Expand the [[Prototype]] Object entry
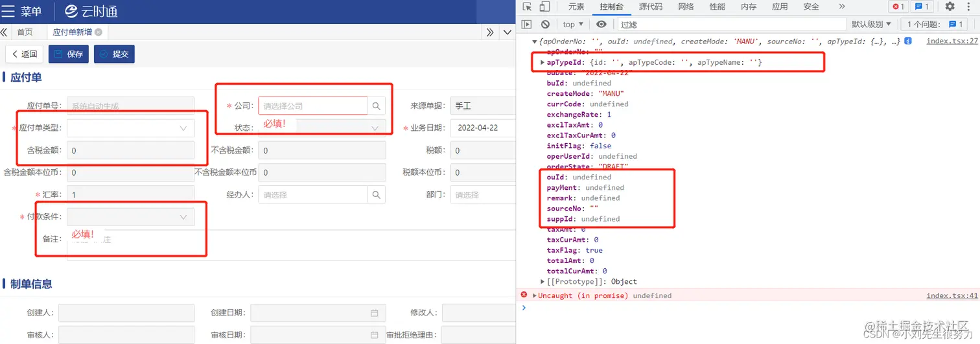Viewport: 980px width, 344px height. click(543, 281)
